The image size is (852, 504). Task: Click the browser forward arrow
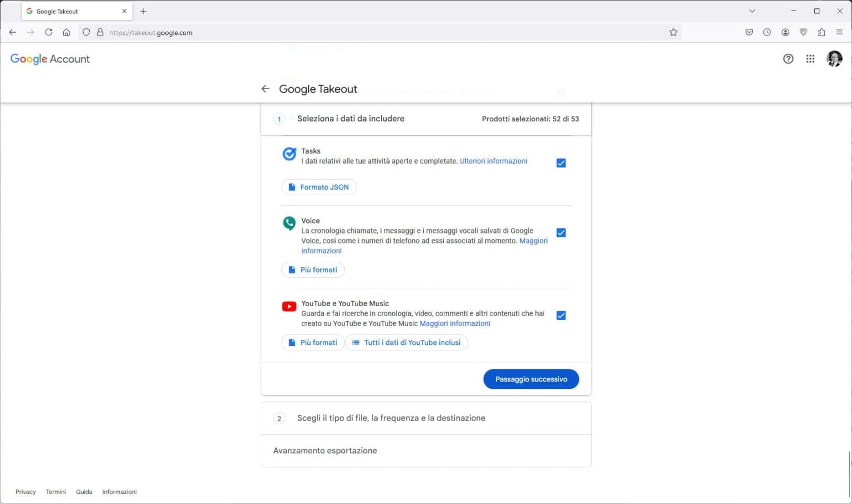[x=31, y=32]
